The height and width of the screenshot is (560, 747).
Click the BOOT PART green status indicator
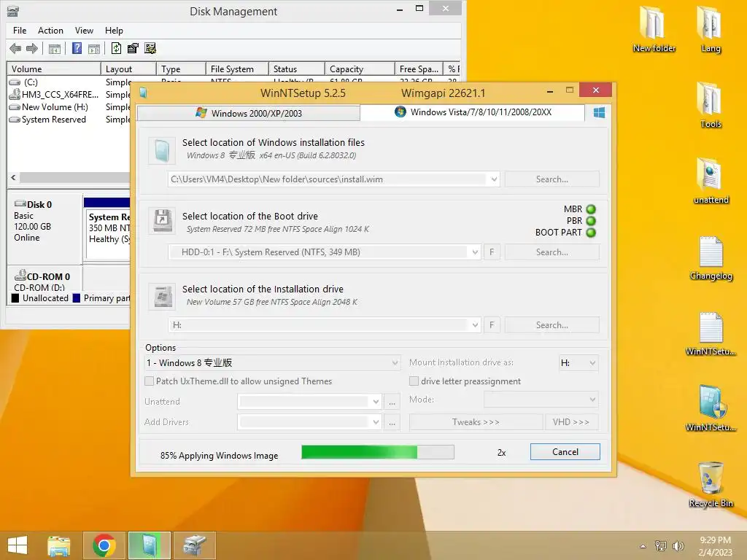591,233
